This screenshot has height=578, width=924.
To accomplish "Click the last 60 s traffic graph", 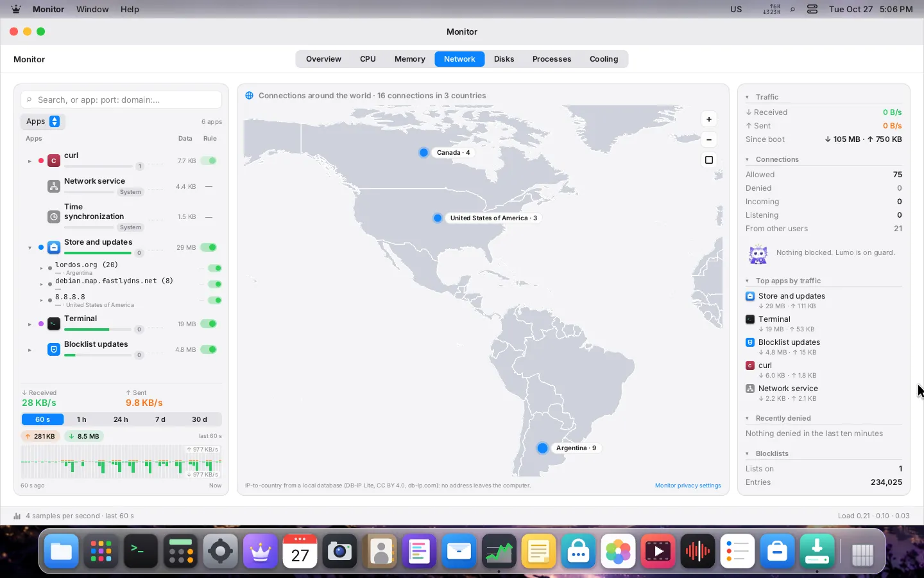I will 121,462.
